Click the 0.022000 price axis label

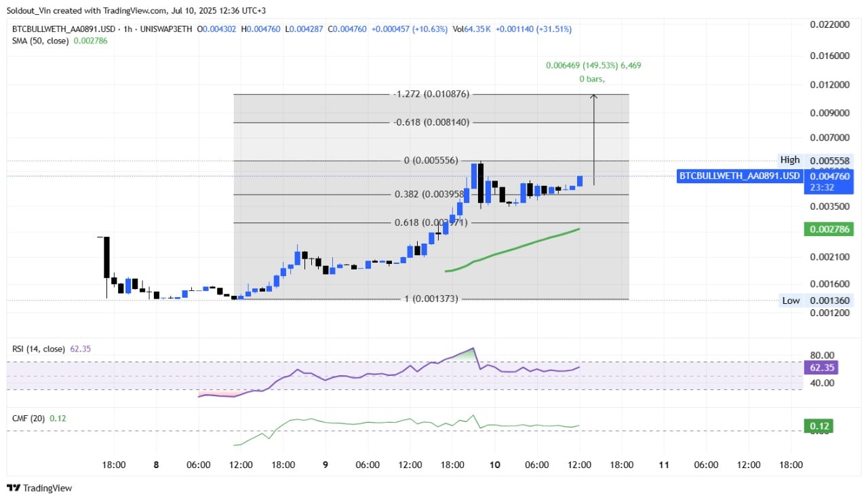(x=830, y=24)
